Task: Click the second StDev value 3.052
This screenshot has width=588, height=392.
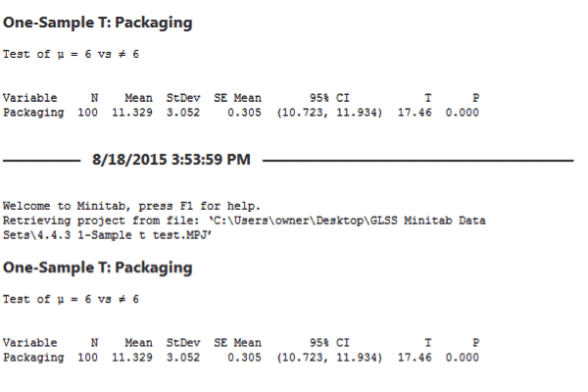Action: (x=183, y=358)
